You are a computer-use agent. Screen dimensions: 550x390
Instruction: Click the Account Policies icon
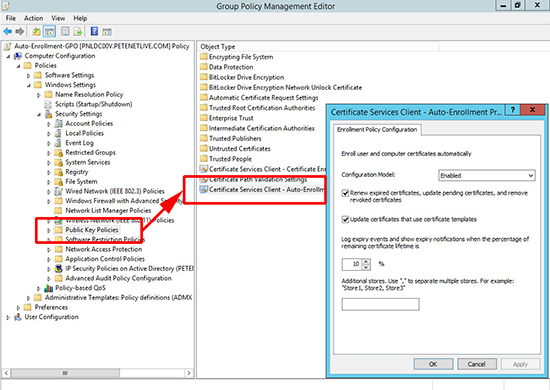pyautogui.click(x=59, y=123)
